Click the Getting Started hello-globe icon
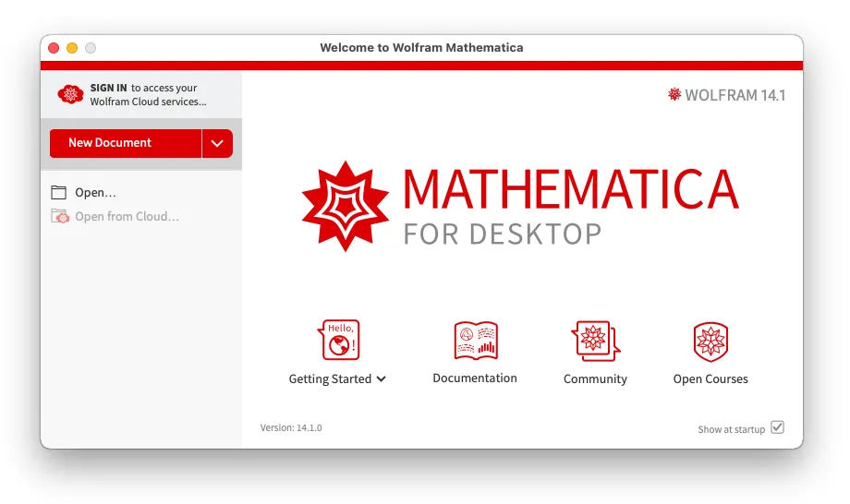Image resolution: width=850 pixels, height=504 pixels. click(x=339, y=340)
